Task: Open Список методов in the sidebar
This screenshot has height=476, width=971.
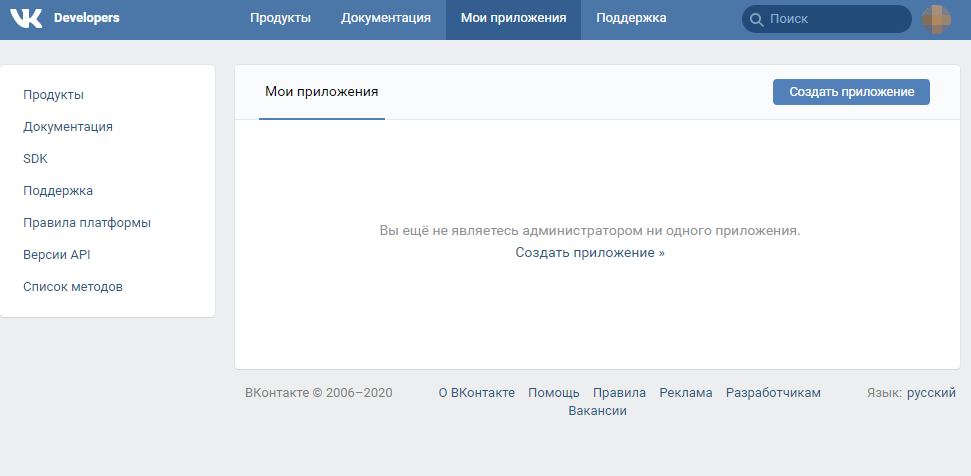Action: pyautogui.click(x=73, y=287)
